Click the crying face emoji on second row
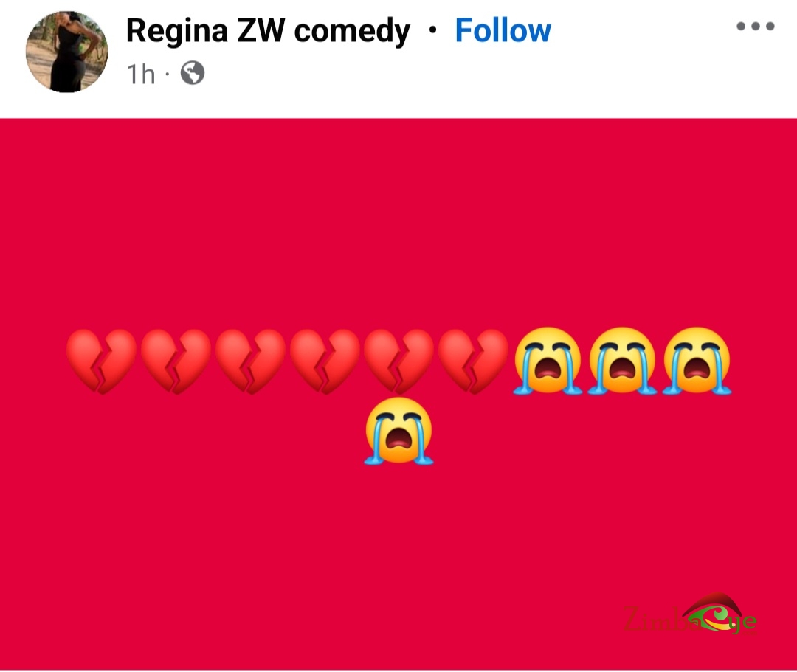 click(x=399, y=431)
